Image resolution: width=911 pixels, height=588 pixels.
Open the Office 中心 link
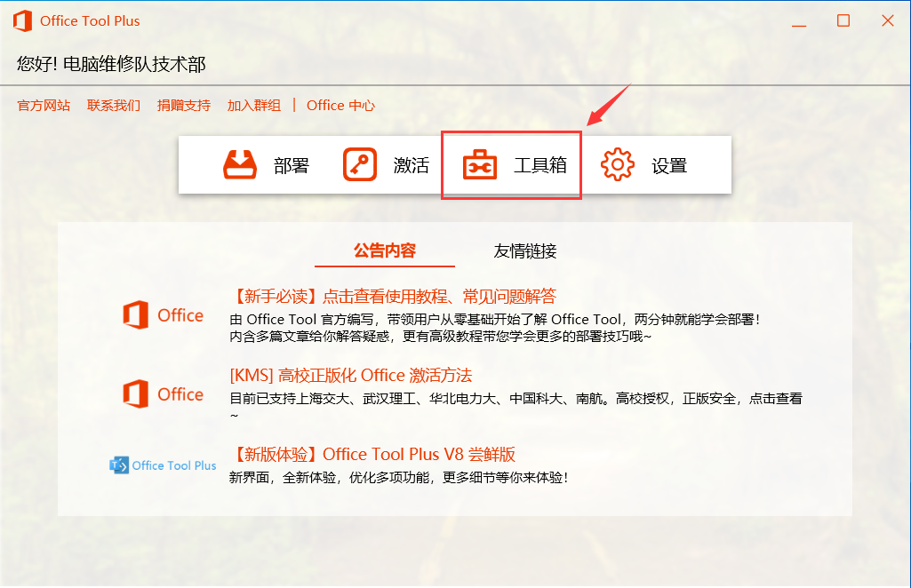[341, 106]
